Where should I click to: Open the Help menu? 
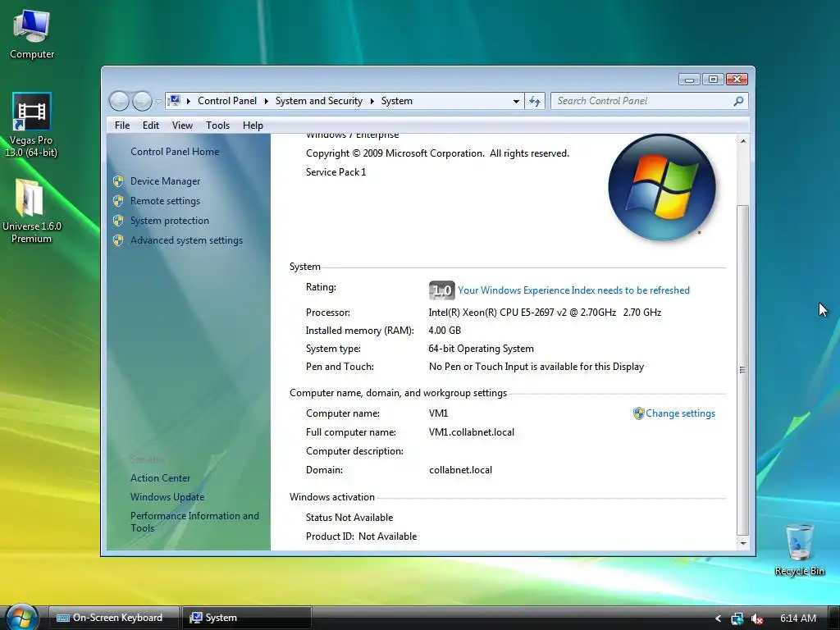tap(253, 126)
